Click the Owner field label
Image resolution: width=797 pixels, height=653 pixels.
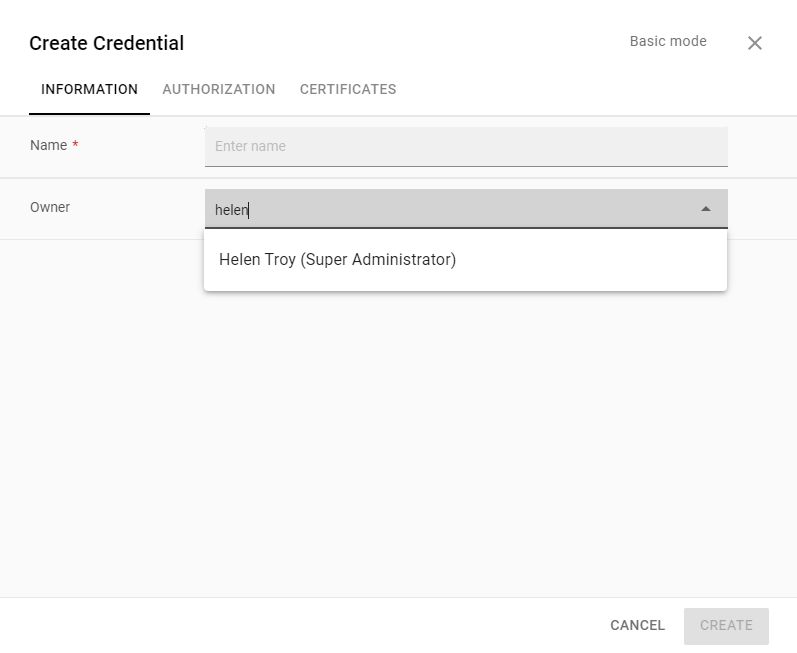(x=50, y=207)
